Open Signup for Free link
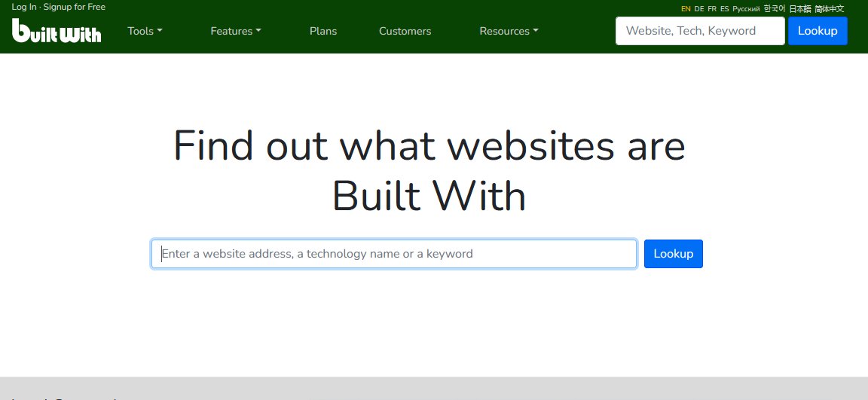The height and width of the screenshot is (400, 868). [x=74, y=8]
